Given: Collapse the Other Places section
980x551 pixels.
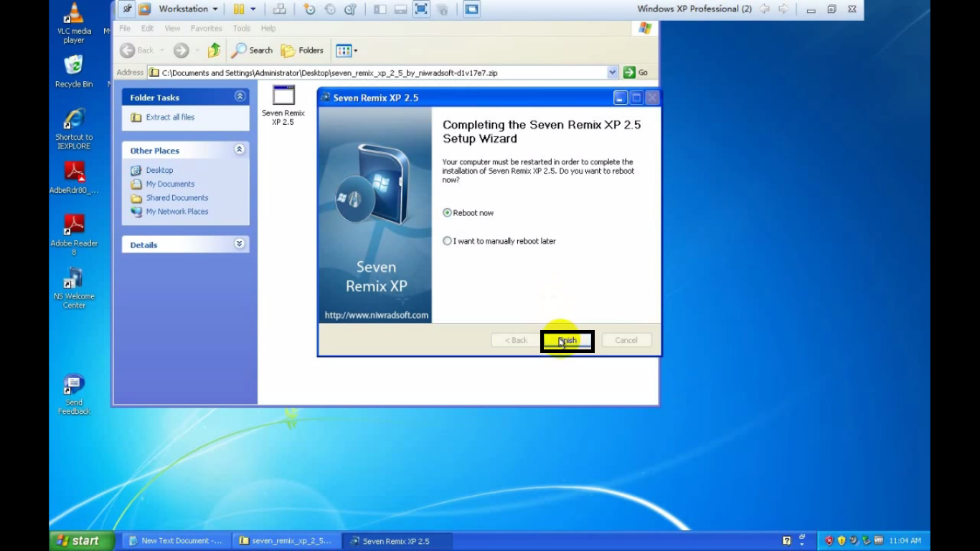Looking at the screenshot, I should point(239,149).
